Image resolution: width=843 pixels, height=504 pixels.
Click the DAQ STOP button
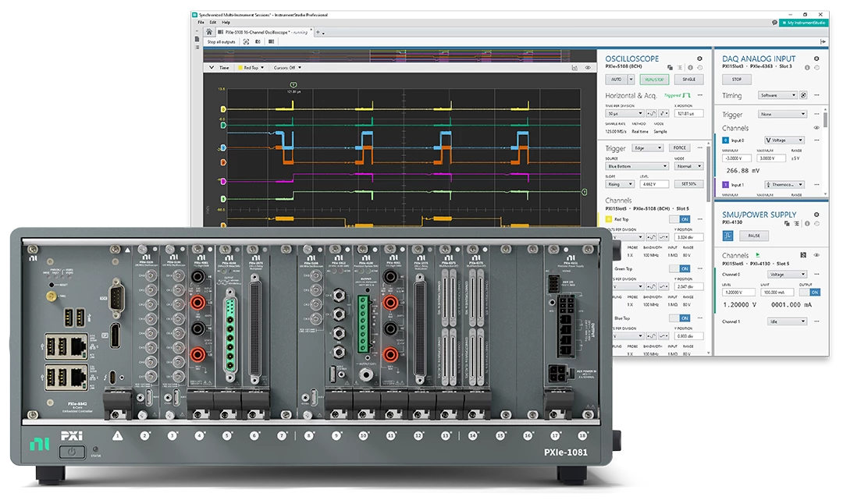click(x=737, y=80)
